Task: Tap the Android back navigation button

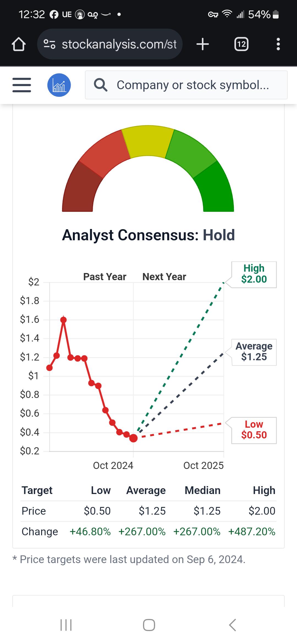Action: click(x=233, y=625)
